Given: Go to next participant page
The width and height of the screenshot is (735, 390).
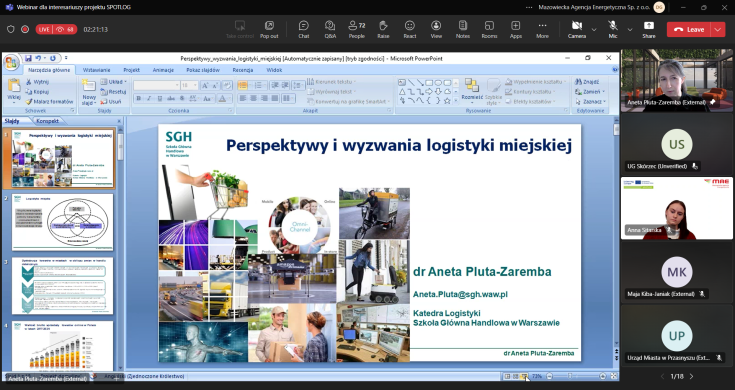Looking at the screenshot, I should [691, 376].
